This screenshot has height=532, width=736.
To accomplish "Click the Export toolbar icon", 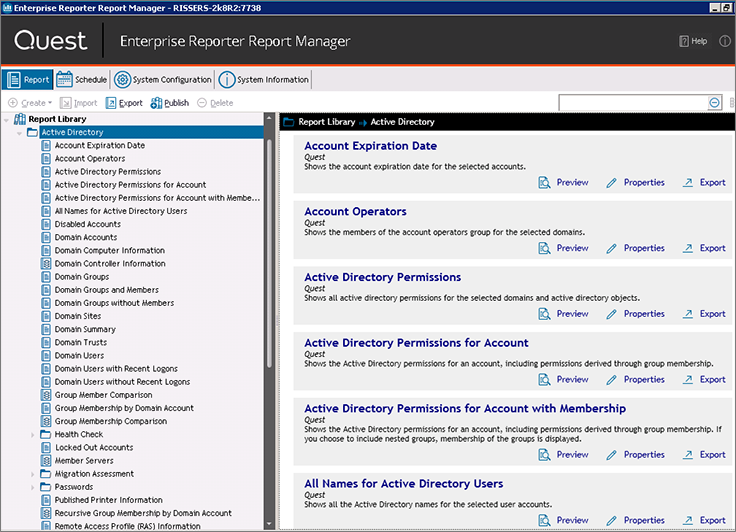I will coord(111,103).
